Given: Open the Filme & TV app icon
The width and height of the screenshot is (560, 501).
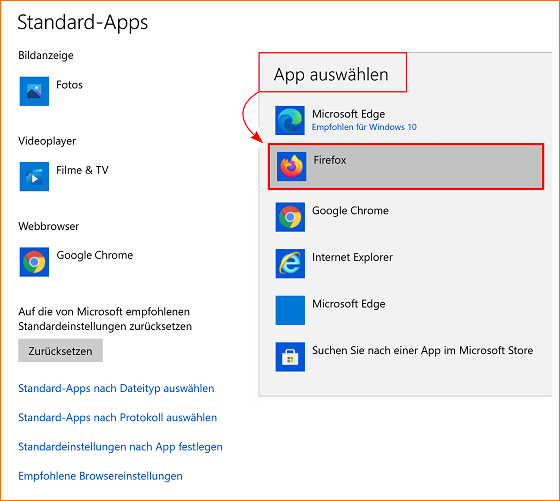Looking at the screenshot, I should point(34,176).
